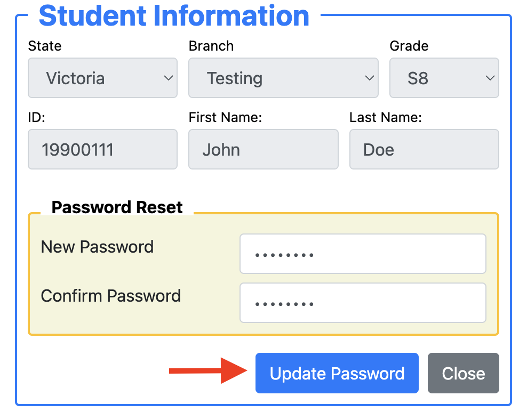Select the New Password field
The image size is (527, 420).
pos(363,254)
